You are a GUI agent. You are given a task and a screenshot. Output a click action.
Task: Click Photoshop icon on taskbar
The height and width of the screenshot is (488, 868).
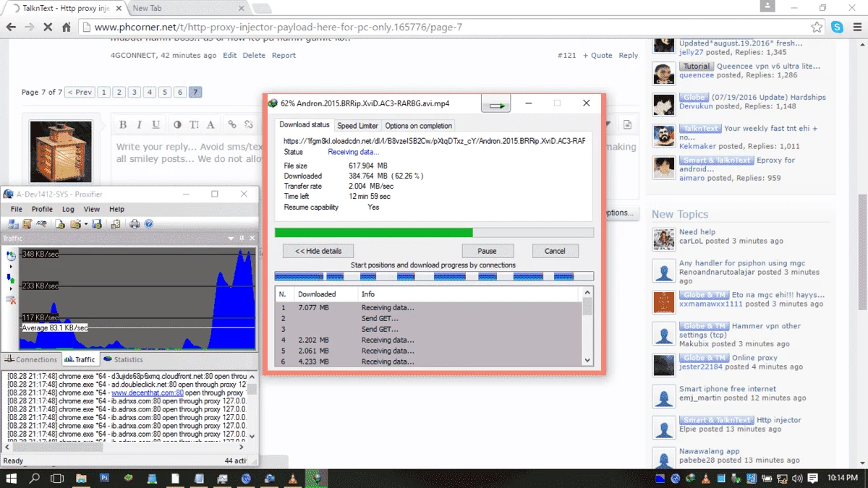104,478
